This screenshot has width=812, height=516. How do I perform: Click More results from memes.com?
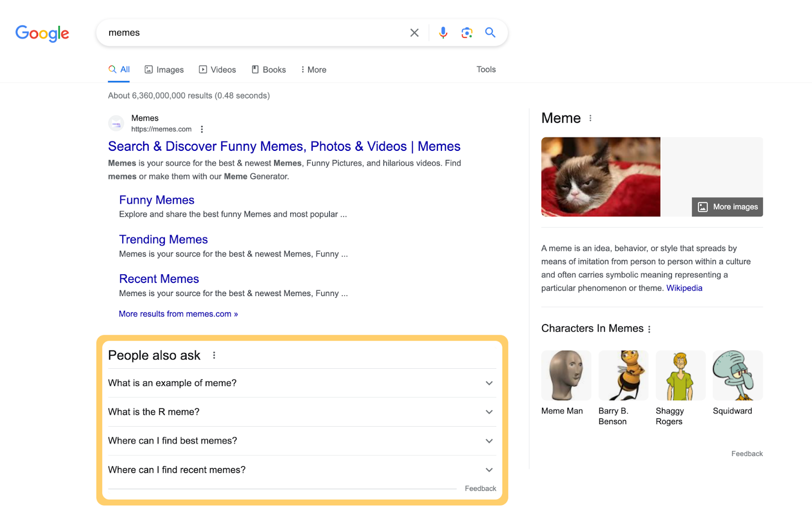tap(178, 314)
